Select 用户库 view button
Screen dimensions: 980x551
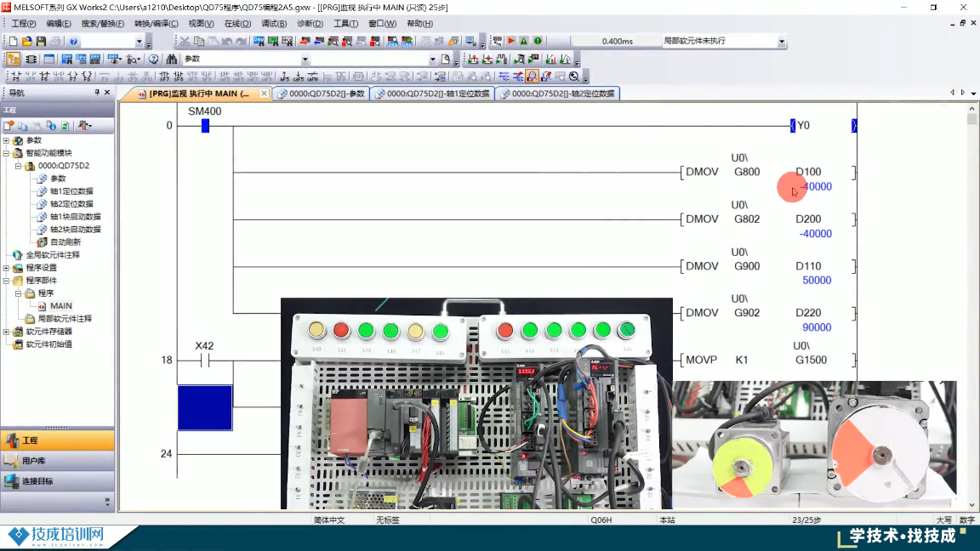(x=58, y=461)
